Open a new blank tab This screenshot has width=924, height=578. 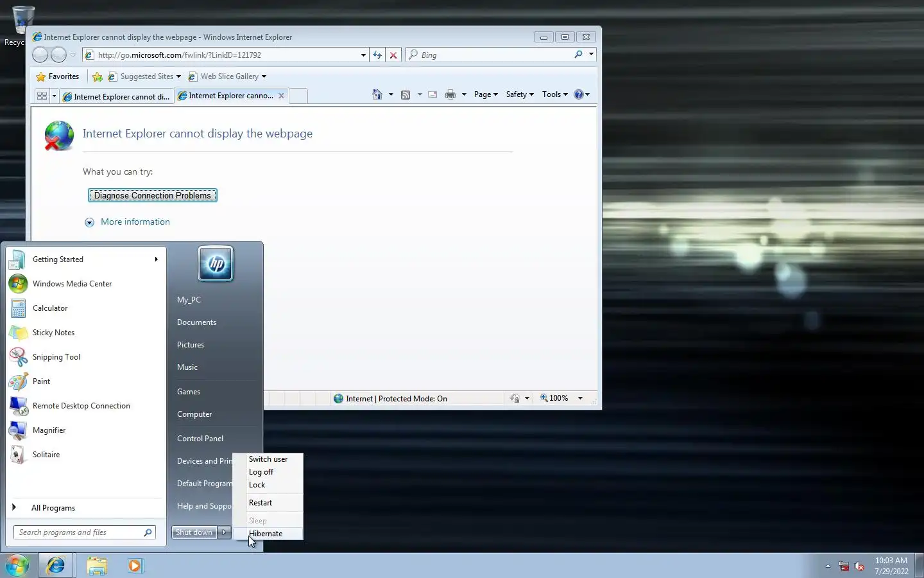pos(298,96)
